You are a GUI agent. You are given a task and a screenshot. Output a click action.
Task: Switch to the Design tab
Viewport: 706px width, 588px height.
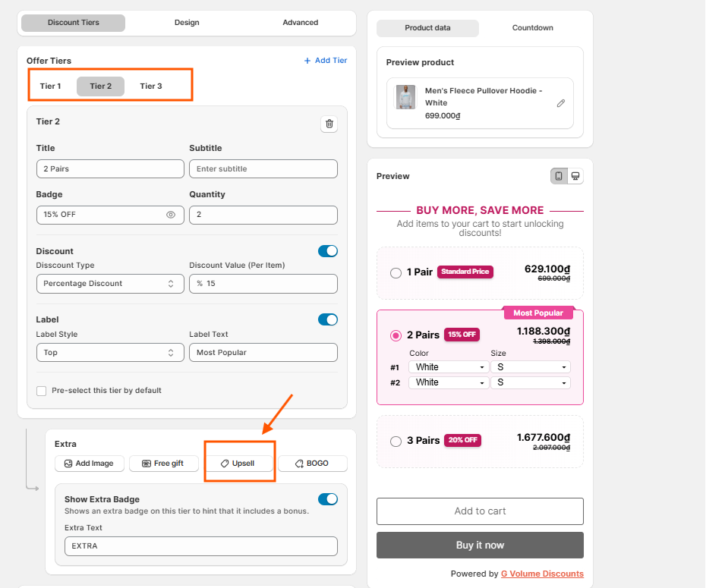pos(187,23)
